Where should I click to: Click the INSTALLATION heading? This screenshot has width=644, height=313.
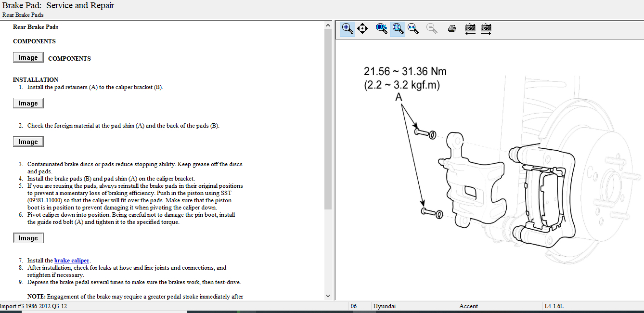tap(36, 80)
